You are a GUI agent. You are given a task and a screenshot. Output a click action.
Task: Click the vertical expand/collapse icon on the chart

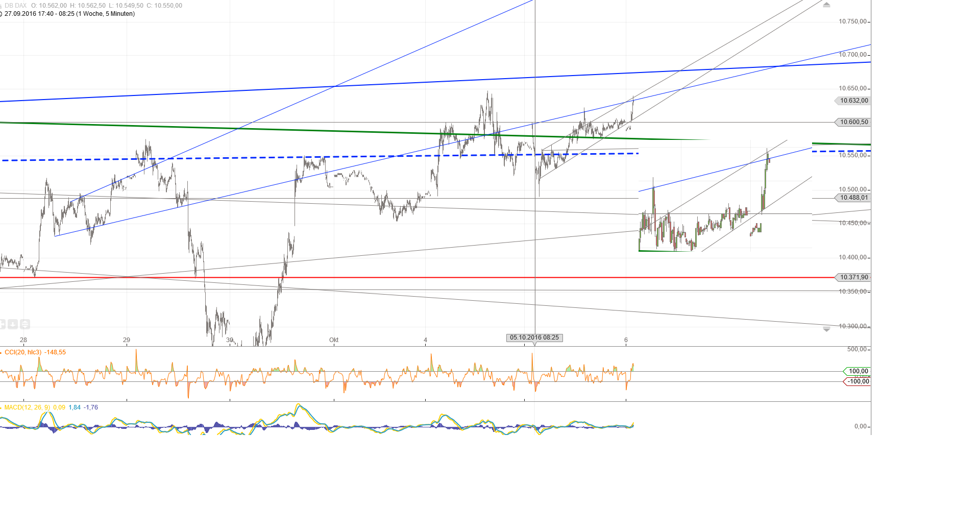pyautogui.click(x=24, y=324)
